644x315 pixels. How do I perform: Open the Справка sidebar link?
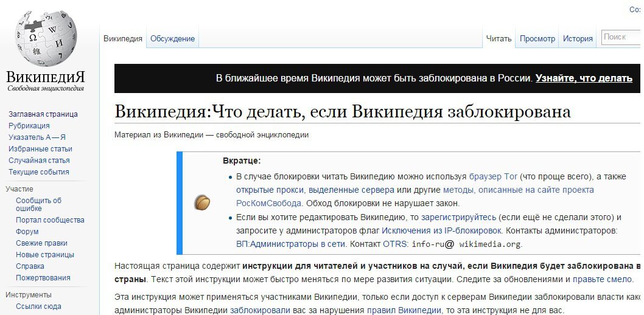pos(30,266)
